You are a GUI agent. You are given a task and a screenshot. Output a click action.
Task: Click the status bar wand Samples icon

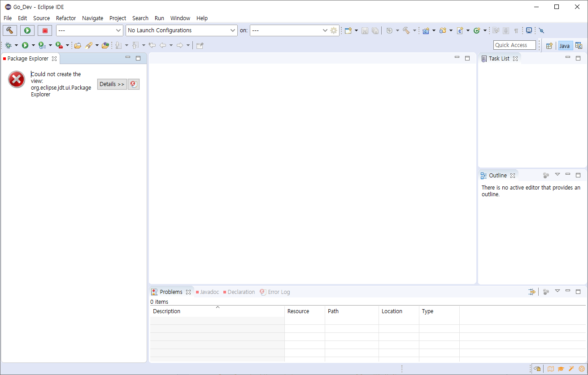pos(571,369)
